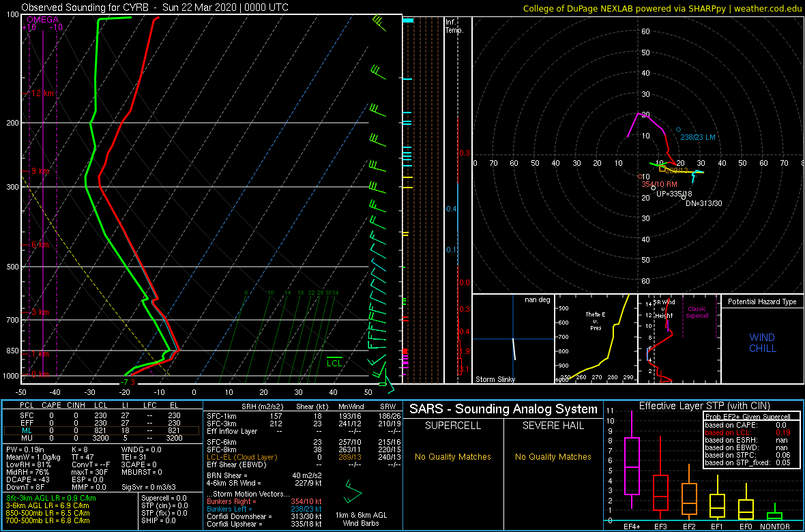Click the orange 'LCL-EL (Cloud Layer)' row
The height and width of the screenshot is (532, 805).
click(304, 458)
